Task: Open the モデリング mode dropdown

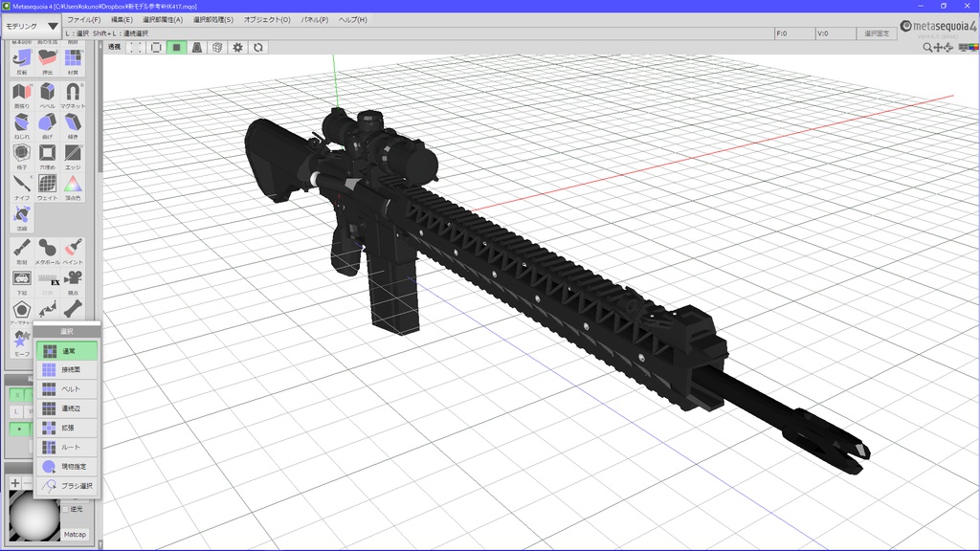Action: (32, 26)
